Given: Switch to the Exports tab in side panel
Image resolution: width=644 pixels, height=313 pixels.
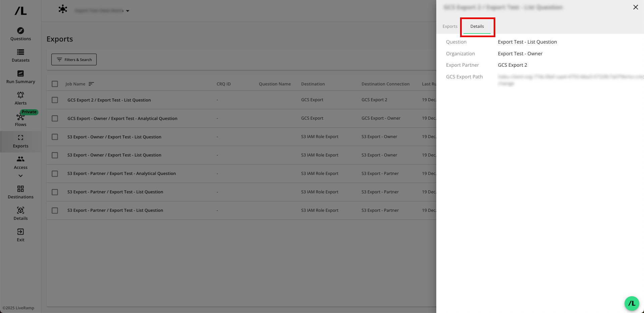Looking at the screenshot, I should [450, 26].
